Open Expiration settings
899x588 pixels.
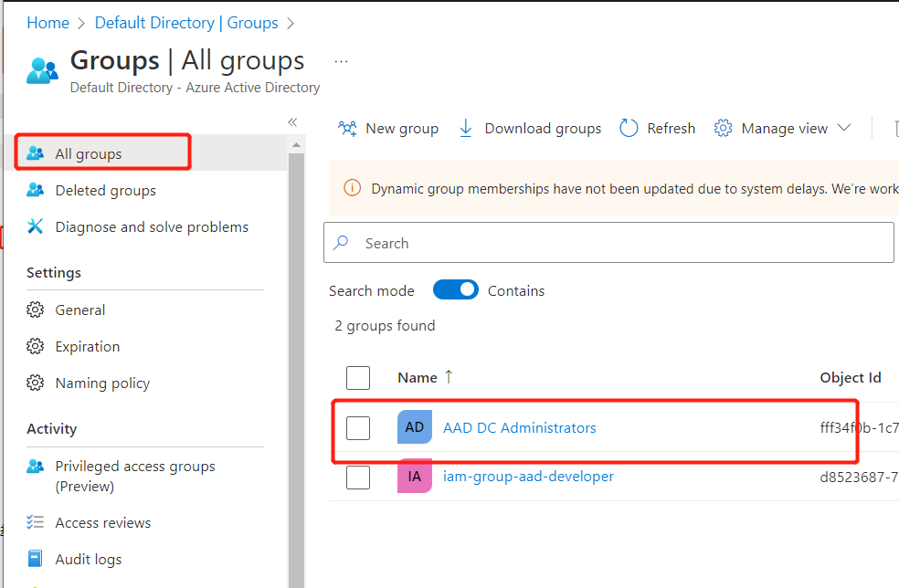[145, 346]
